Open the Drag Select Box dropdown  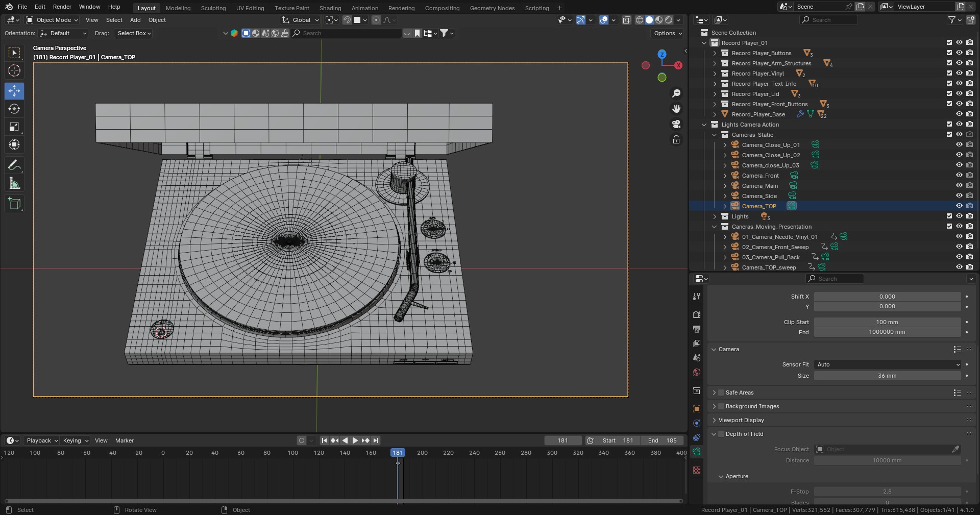tap(134, 33)
